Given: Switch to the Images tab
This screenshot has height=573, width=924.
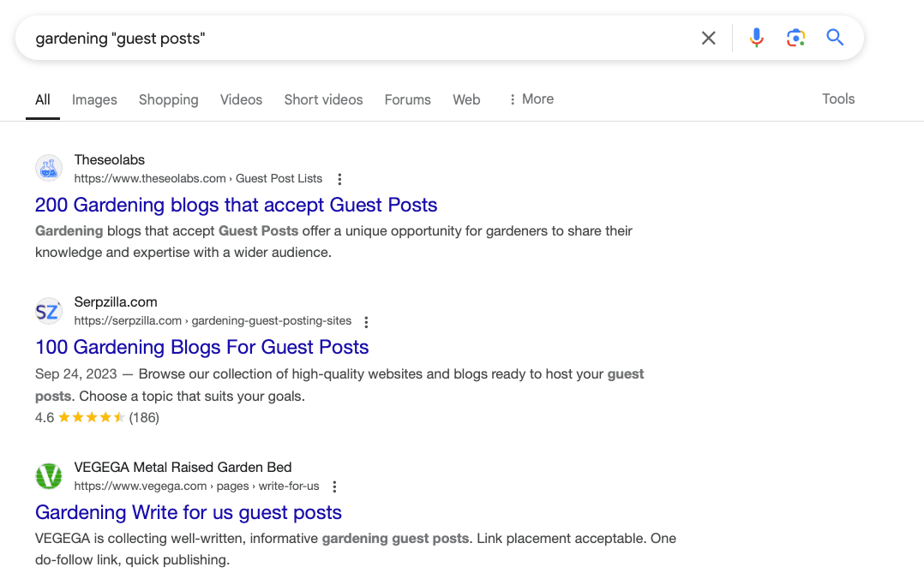Looking at the screenshot, I should [x=94, y=99].
